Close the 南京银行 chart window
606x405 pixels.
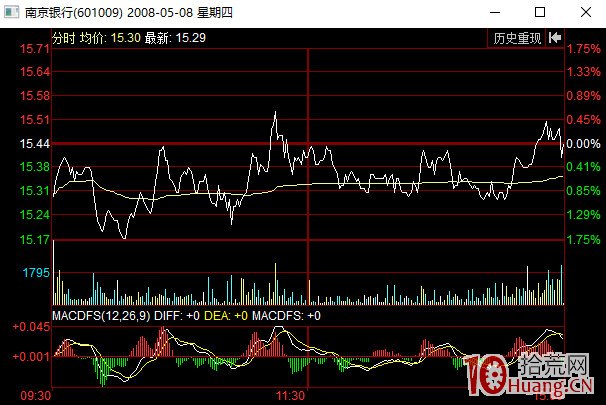click(586, 13)
